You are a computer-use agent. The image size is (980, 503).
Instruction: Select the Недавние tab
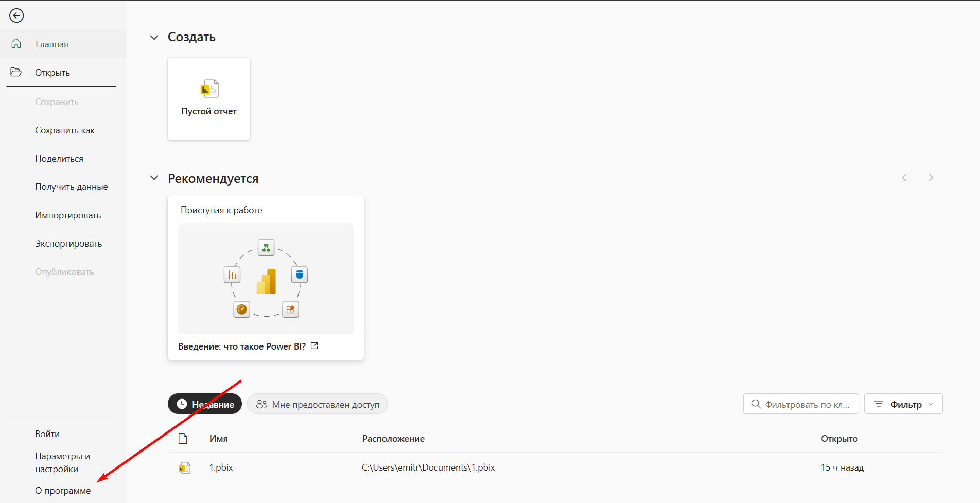coord(205,404)
